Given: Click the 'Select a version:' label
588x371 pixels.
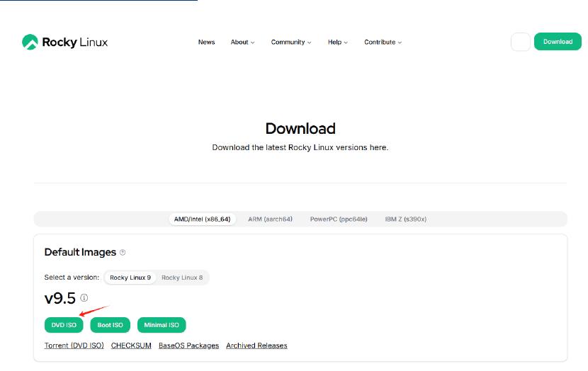Looking at the screenshot, I should click(x=72, y=278).
